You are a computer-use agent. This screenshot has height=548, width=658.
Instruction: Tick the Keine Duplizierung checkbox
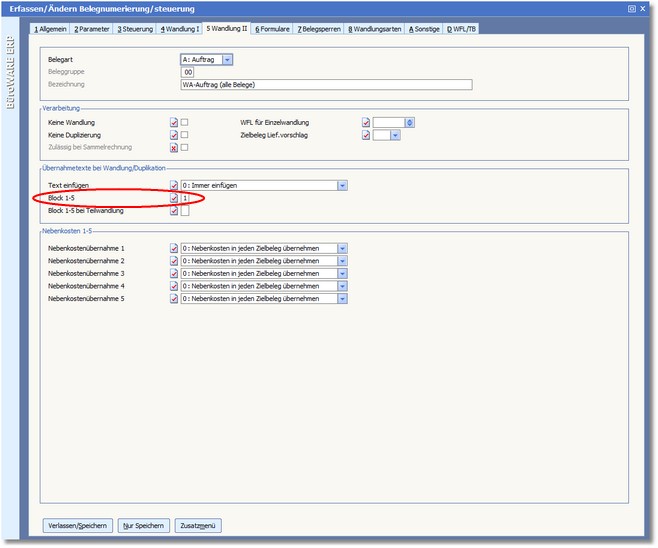pyautogui.click(x=185, y=134)
